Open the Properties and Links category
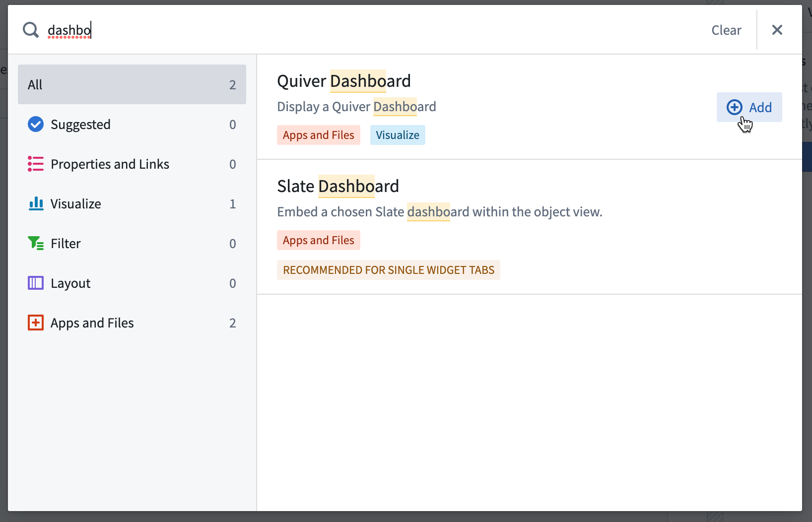 (132, 164)
